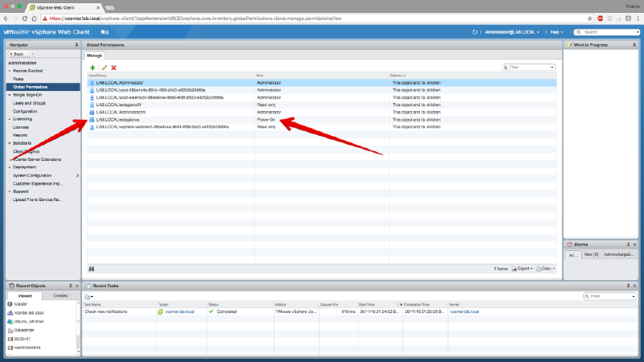Click the pencil Edit permission icon
644x362 pixels.
103,68
